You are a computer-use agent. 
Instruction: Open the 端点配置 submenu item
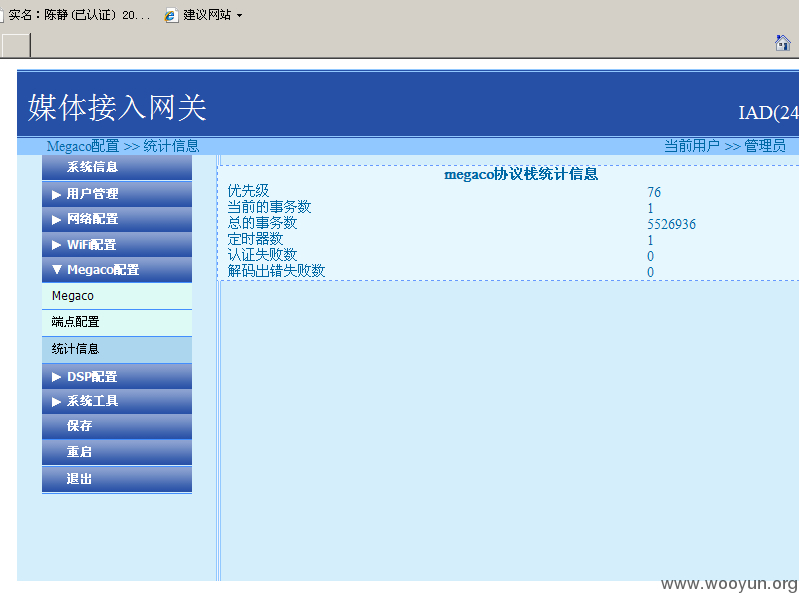pos(117,322)
